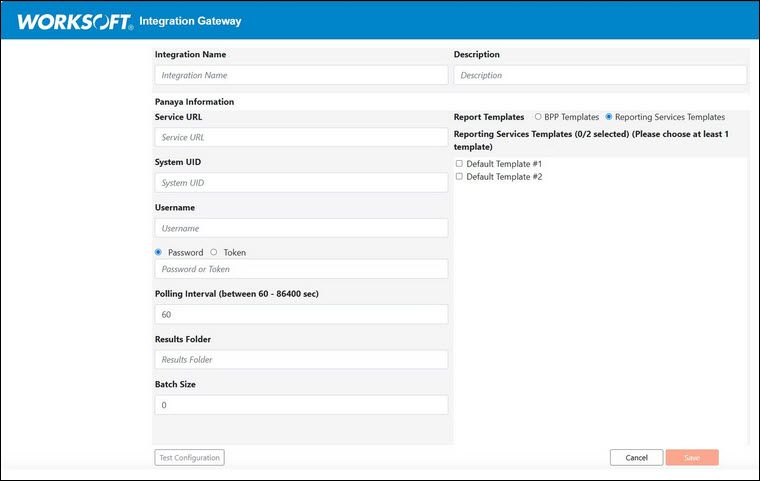
Task: Click the Batch Size label
Action: (175, 384)
